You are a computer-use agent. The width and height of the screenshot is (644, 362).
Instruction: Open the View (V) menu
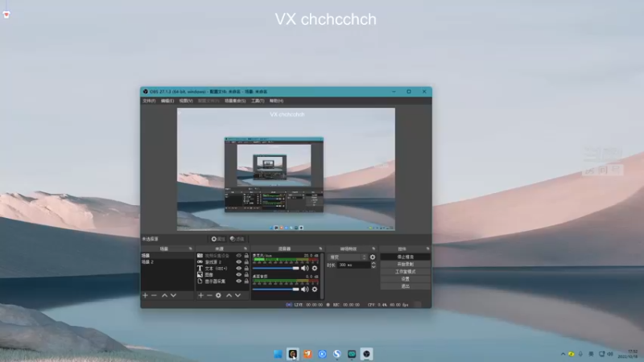186,101
